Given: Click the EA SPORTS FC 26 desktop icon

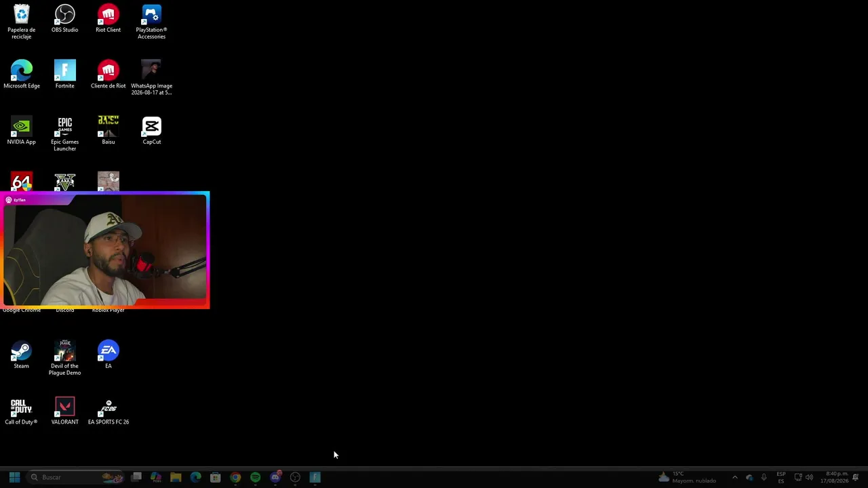Looking at the screenshot, I should [x=108, y=411].
